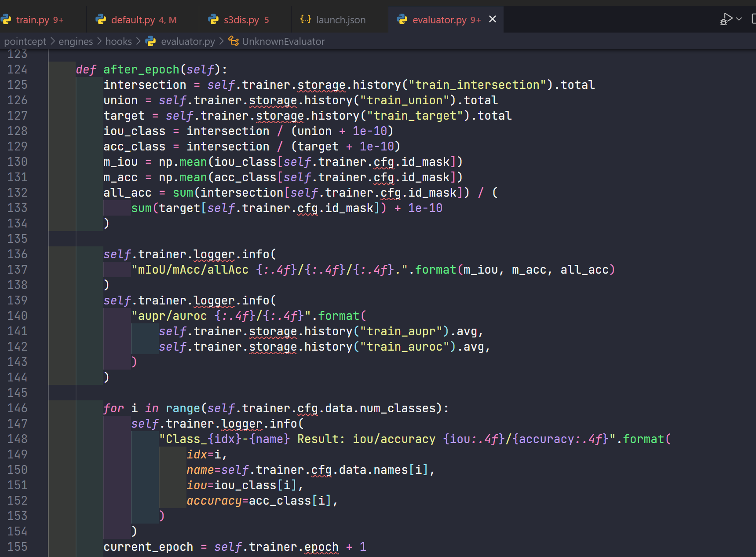Open the launch.json tab
Viewport: 756px width, 557px height.
click(340, 20)
